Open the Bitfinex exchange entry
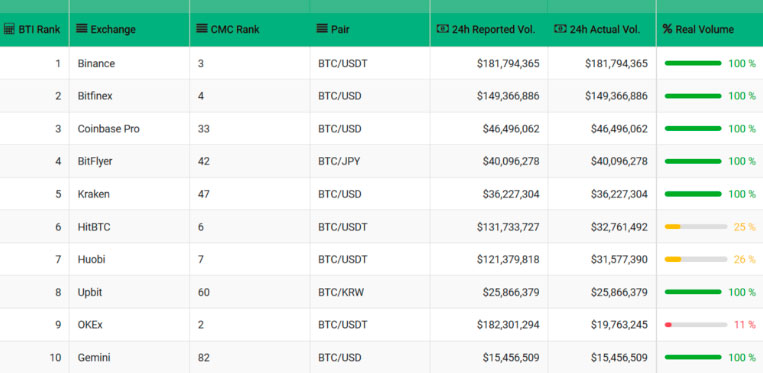The image size is (763, 373). 95,96
